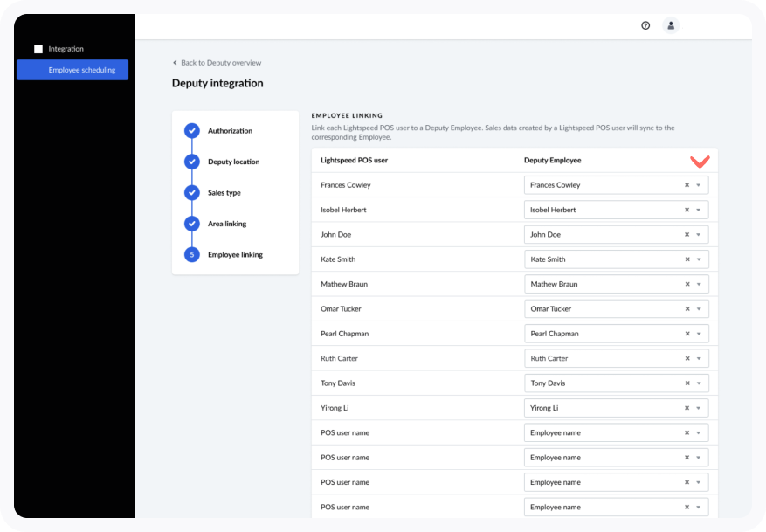Image resolution: width=766 pixels, height=532 pixels.
Task: Open the user profile avatar icon
Action: (x=671, y=25)
